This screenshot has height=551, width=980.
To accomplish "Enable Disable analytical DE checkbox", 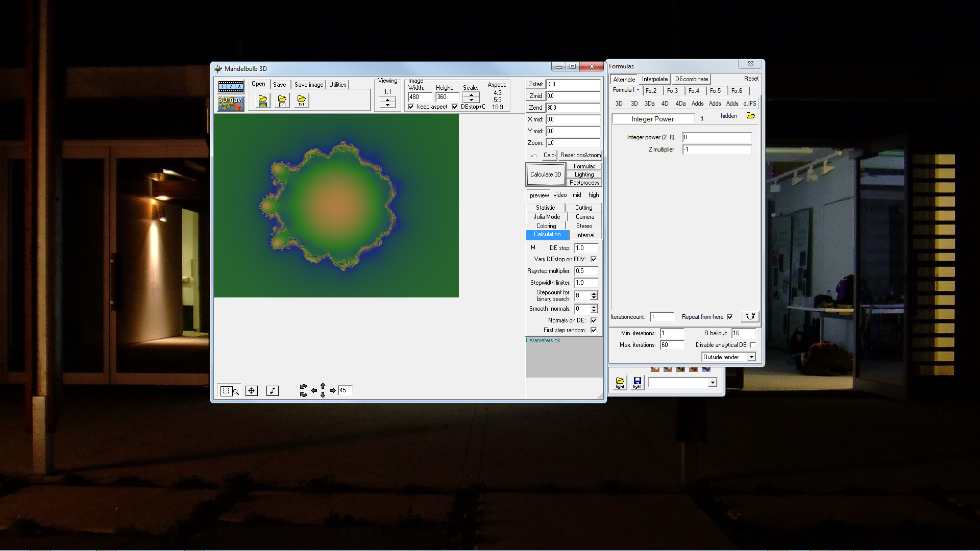I will click(752, 345).
